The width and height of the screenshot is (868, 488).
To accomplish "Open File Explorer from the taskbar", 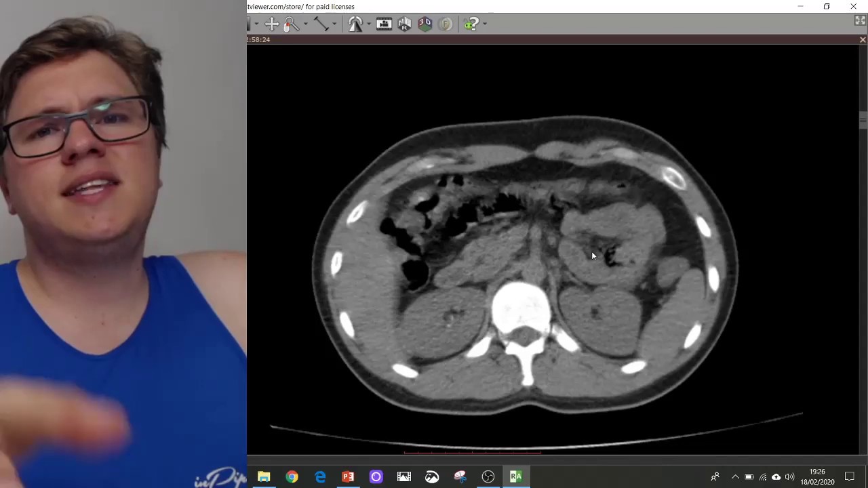I will (x=264, y=476).
